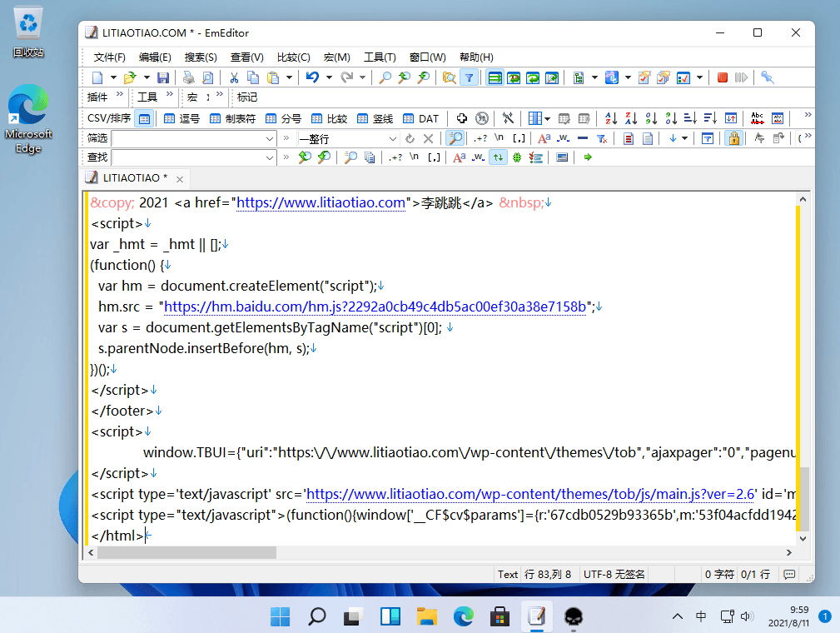Expand the 工具 toolbar chevron
This screenshot has width=840, height=633.
(x=170, y=94)
